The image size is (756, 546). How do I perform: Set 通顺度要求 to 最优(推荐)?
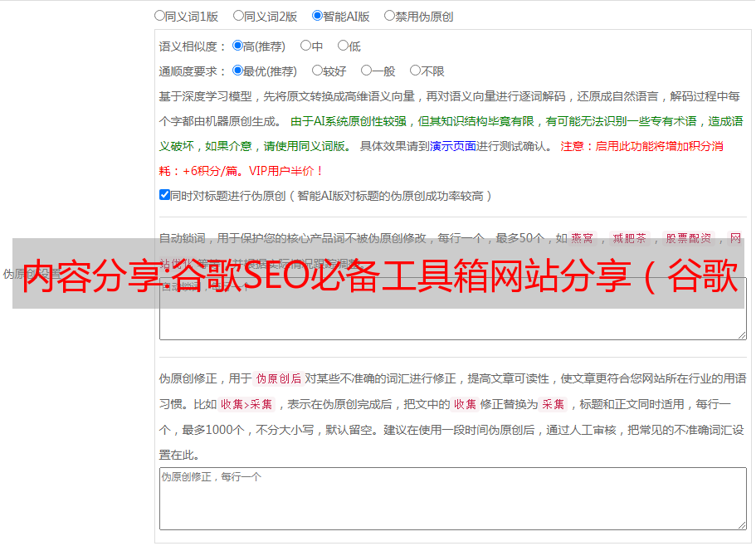tap(237, 71)
